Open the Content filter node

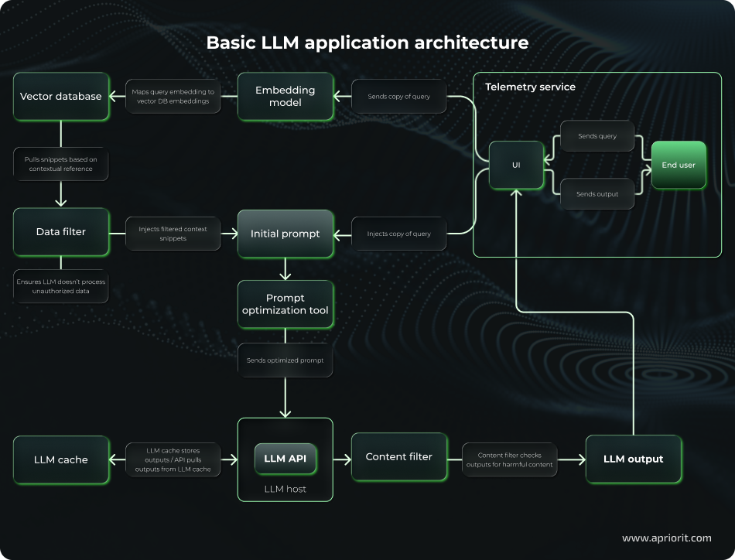point(399,457)
